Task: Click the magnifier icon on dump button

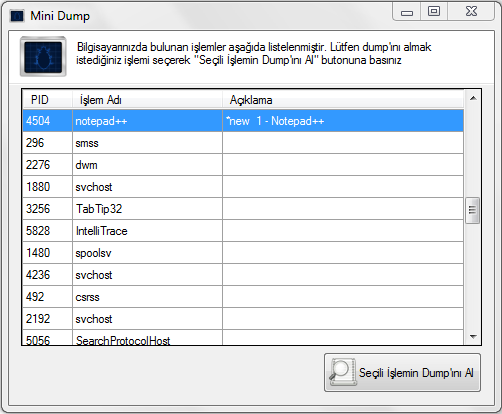Action: click(342, 372)
